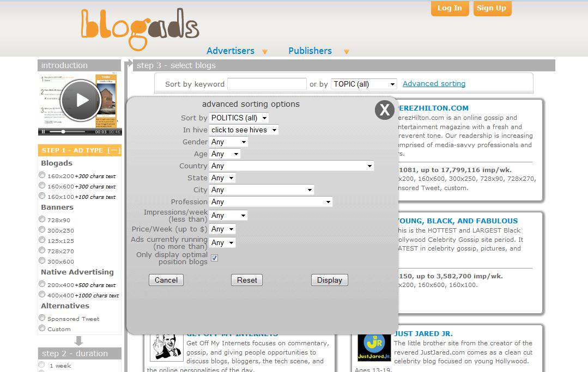Viewport: 588px width, 372px height.
Task: Open the Profession dropdown
Action: point(271,202)
